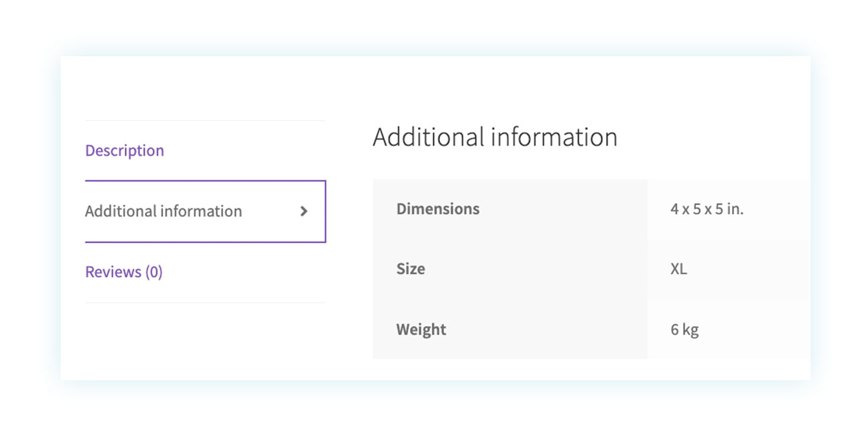Image resolution: width=868 pixels, height=441 pixels.
Task: Click the 6 kg weight value
Action: [x=684, y=330]
